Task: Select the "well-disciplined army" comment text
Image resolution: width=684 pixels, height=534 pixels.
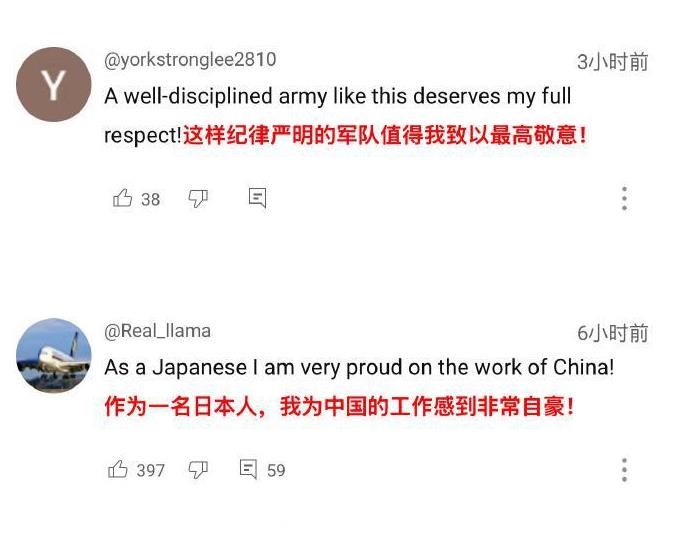Action: pos(337,97)
